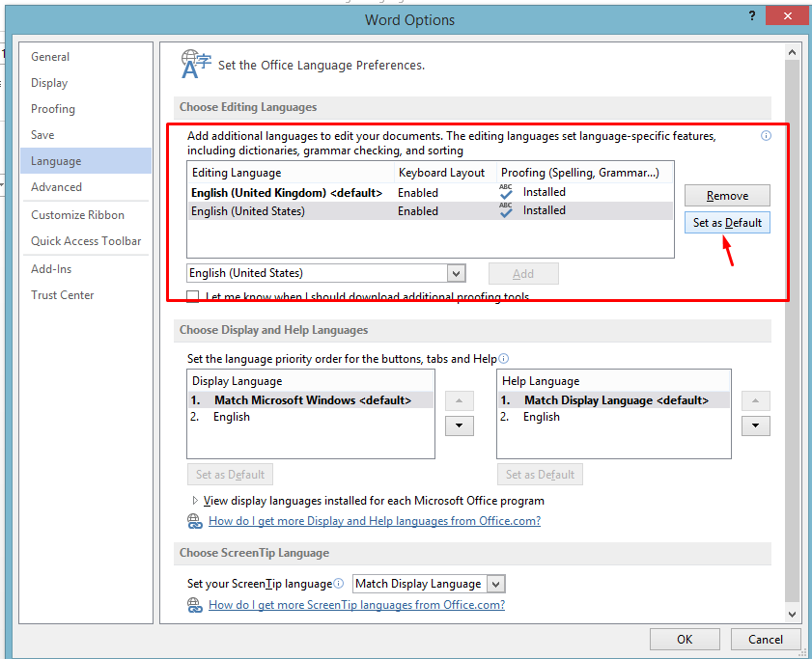
Task: Click the Editing Language column header
Action: [290, 173]
